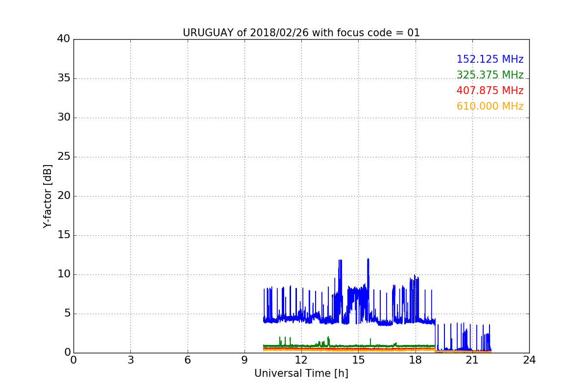Click the x-axis tick label 6

[x=188, y=360]
